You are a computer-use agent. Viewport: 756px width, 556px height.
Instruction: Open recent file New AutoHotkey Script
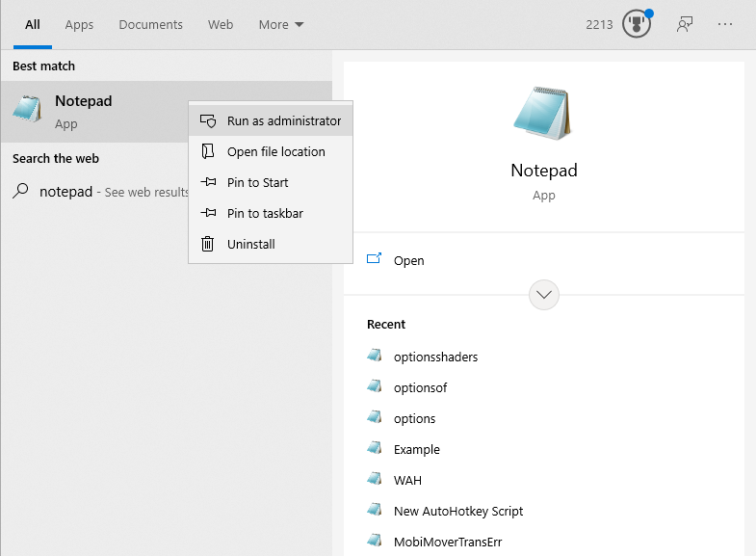click(458, 511)
